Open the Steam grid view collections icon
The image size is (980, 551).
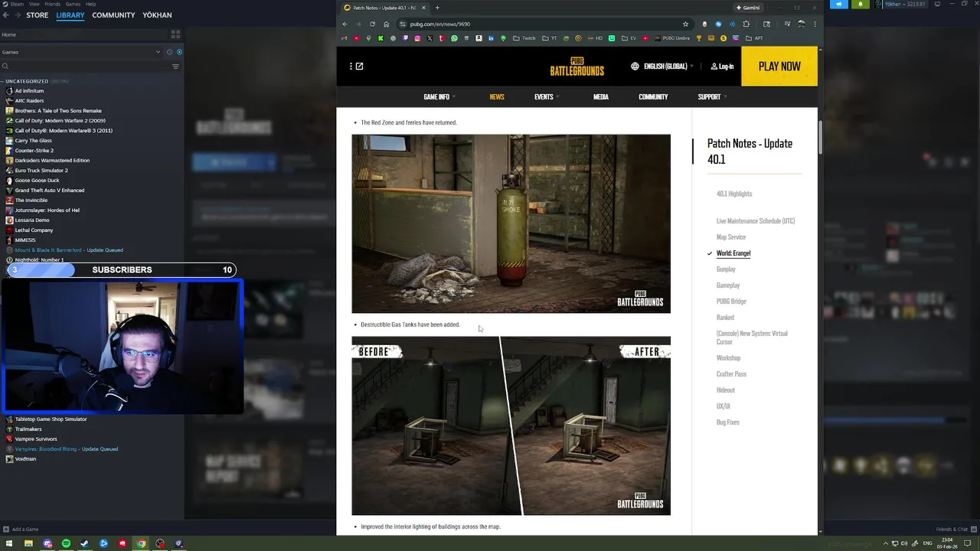(175, 34)
